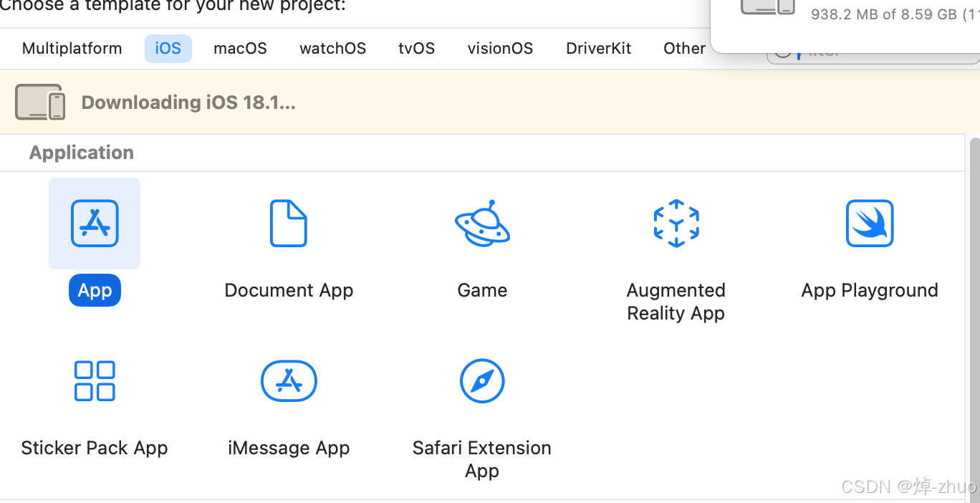Click the Sticker Pack App label
Viewport: 980px width, 503px height.
[x=95, y=448]
